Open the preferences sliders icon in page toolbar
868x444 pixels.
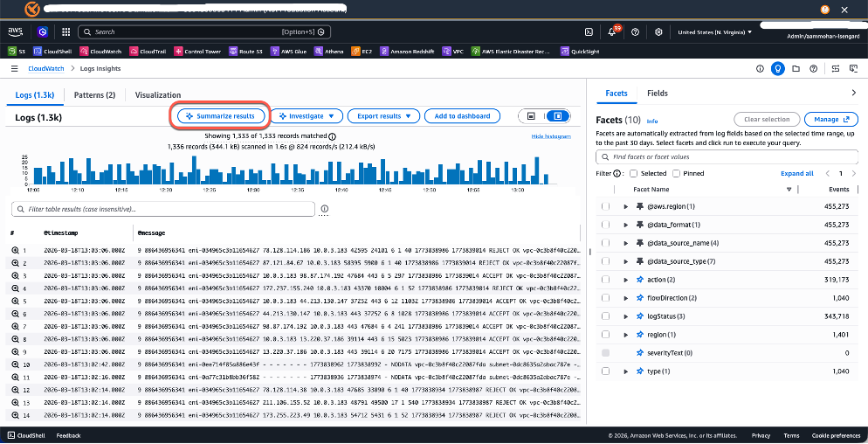tap(836, 69)
